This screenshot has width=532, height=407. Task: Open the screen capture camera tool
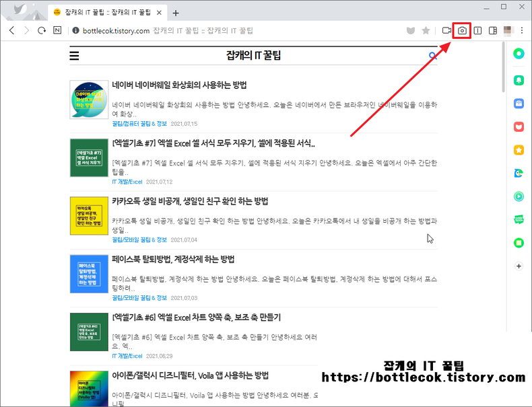(x=462, y=30)
